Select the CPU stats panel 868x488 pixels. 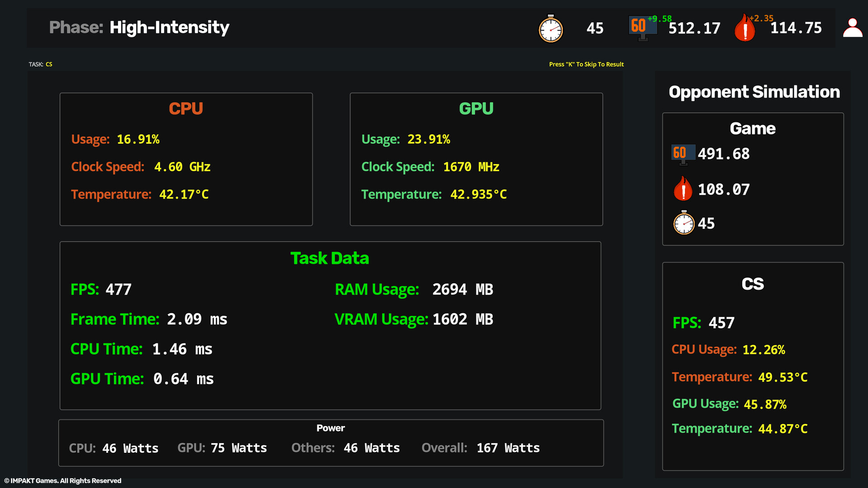point(186,159)
